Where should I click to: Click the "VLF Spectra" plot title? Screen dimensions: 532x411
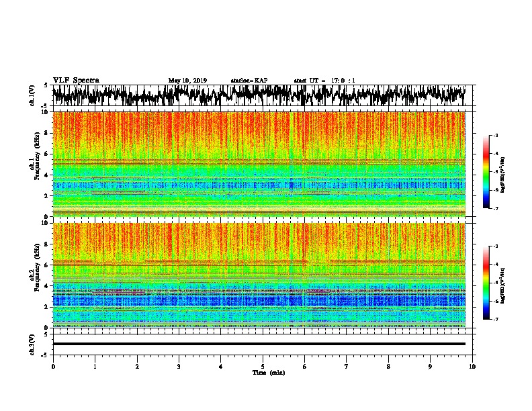(x=76, y=81)
